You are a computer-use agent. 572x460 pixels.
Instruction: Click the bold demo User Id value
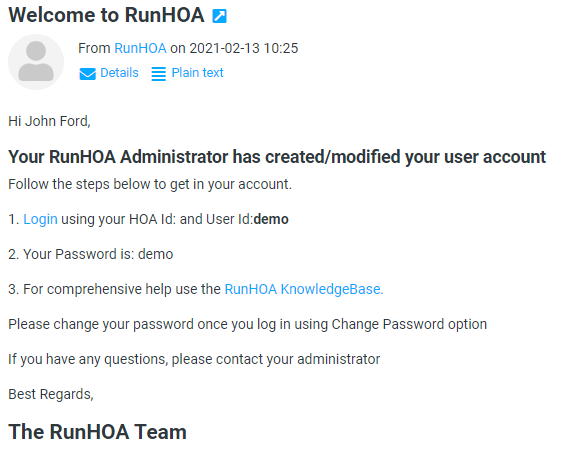coord(271,219)
